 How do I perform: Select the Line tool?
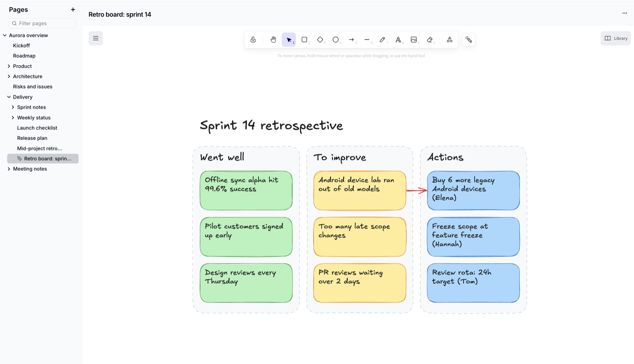tap(367, 40)
